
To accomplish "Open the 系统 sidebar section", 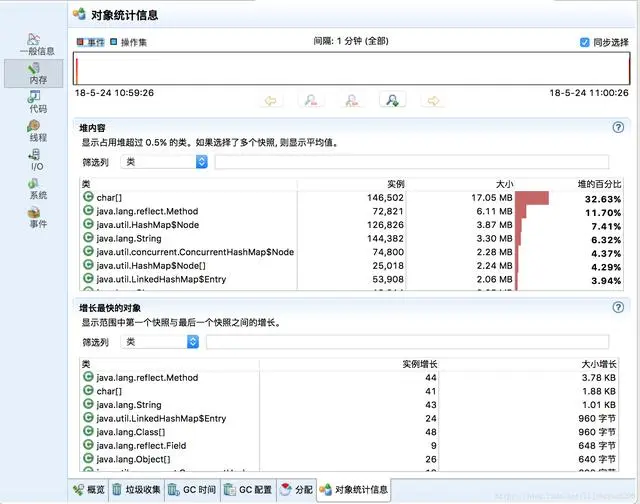I will click(x=37, y=189).
